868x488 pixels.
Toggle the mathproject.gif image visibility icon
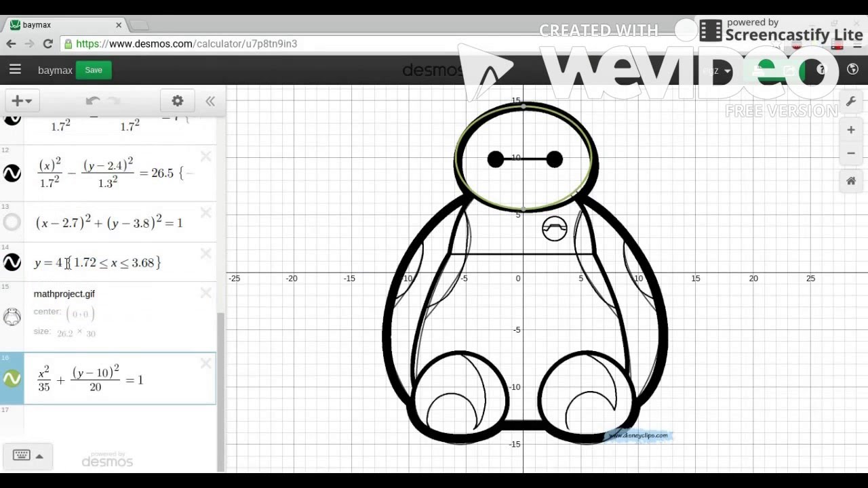click(x=12, y=316)
